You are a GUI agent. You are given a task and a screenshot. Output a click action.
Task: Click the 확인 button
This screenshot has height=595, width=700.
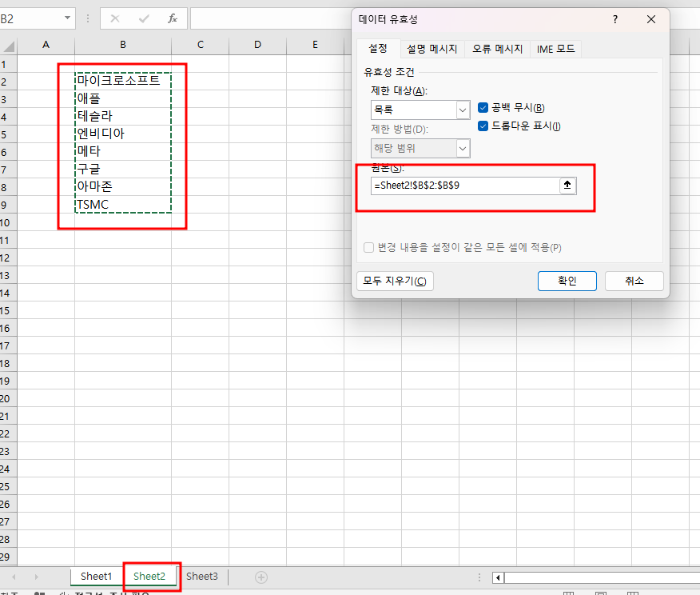tap(567, 281)
